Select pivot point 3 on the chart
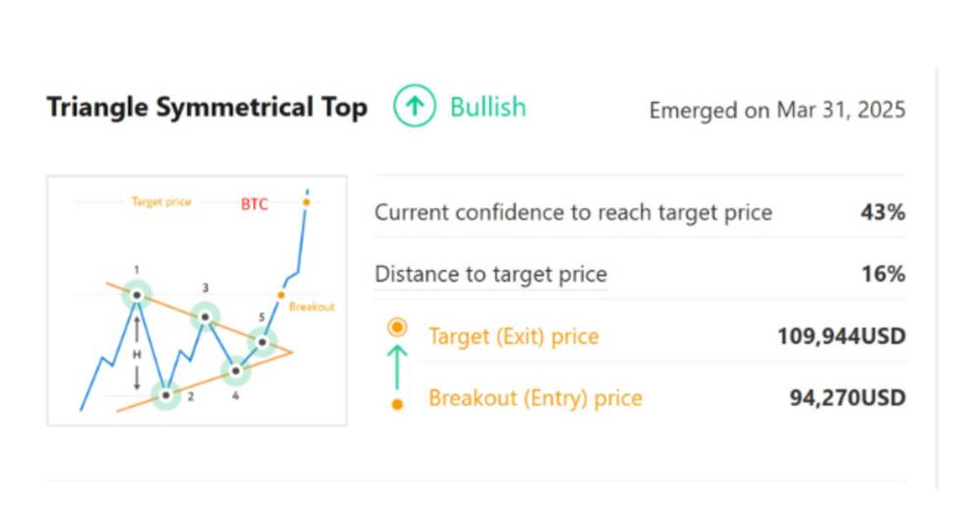This screenshot has height=512, width=980. coord(205,317)
